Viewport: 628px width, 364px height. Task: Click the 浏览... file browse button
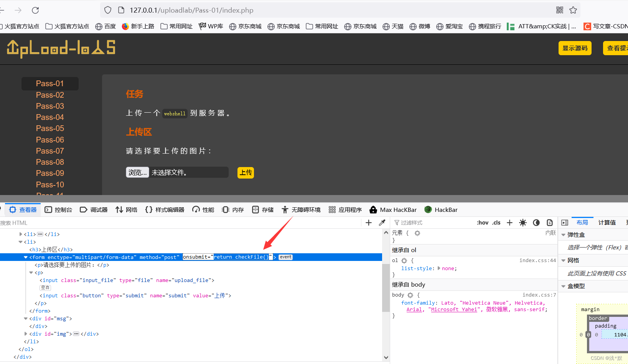pyautogui.click(x=137, y=172)
